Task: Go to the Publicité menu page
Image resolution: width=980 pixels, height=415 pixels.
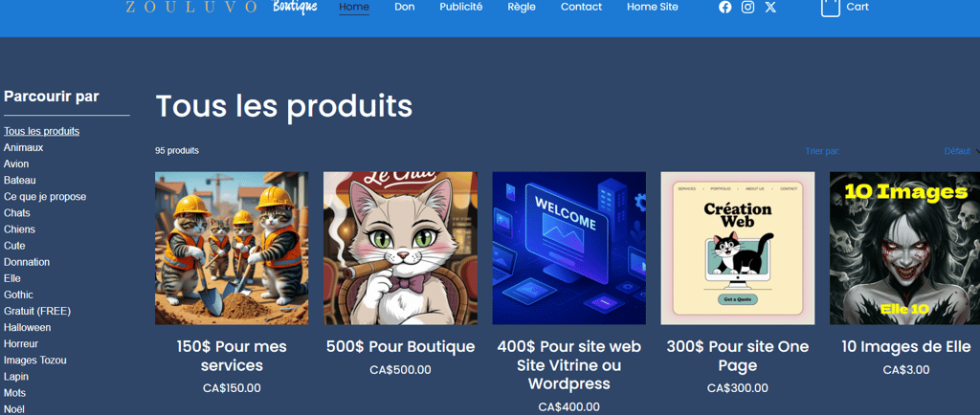Action: point(460,7)
